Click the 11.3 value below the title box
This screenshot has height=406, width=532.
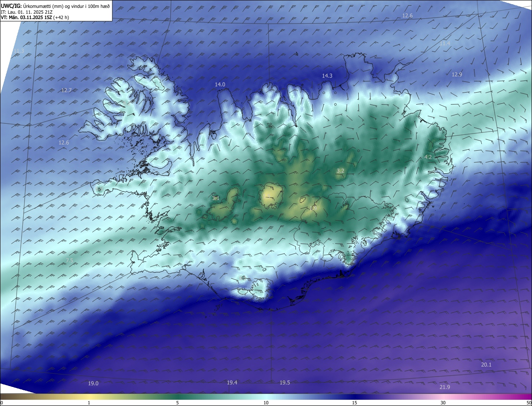19,51
